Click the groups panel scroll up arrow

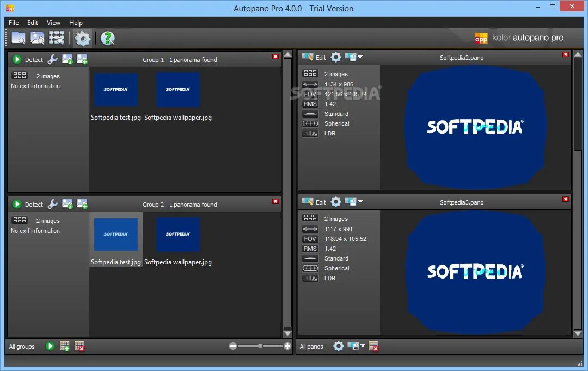287,55
